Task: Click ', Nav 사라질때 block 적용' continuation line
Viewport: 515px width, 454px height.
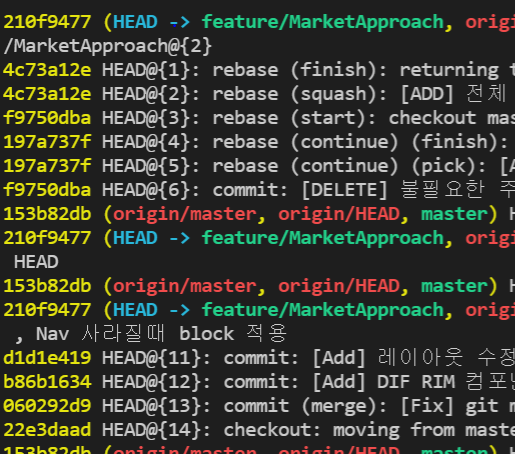Action: (x=151, y=333)
